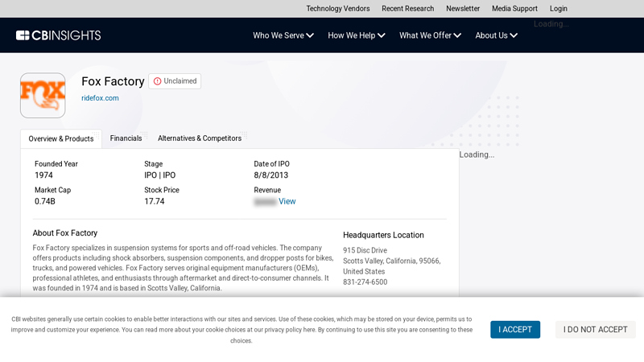Viewport: 644px width, 362px height.
Task: Expand the How We Help menu
Action: coord(356,35)
